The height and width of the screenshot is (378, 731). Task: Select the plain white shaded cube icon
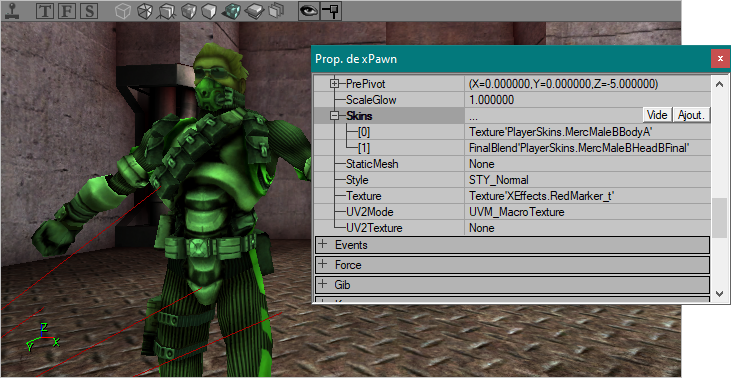click(x=209, y=11)
